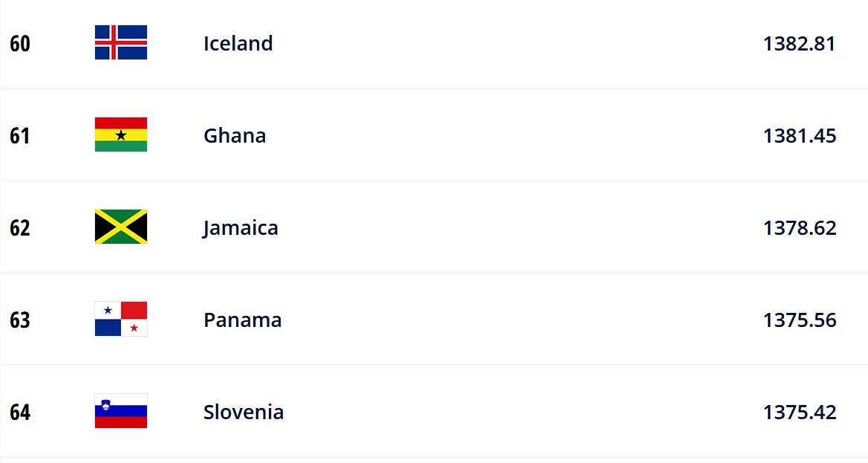This screenshot has width=868, height=463.
Task: Open the Slovenia team link
Action: pyautogui.click(x=244, y=412)
